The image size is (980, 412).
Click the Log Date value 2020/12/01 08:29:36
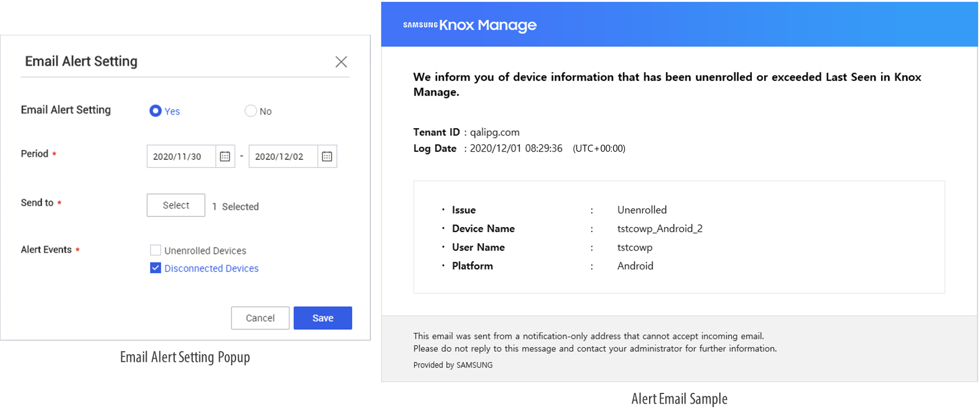pos(516,148)
